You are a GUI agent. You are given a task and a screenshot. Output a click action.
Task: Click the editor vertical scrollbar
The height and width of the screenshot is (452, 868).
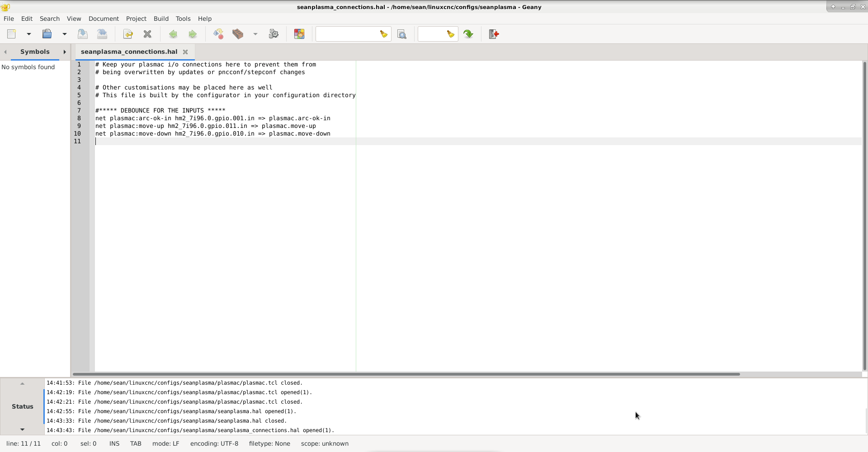coord(864,216)
